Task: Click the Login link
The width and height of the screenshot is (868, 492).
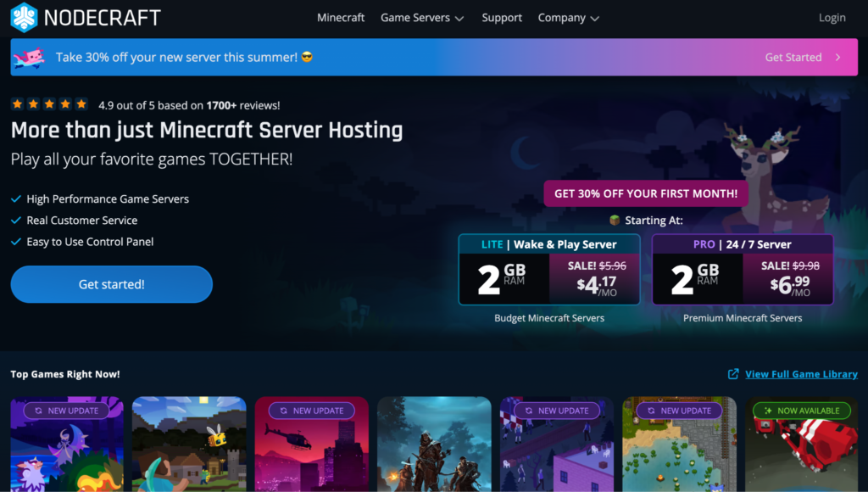Action: click(x=832, y=18)
